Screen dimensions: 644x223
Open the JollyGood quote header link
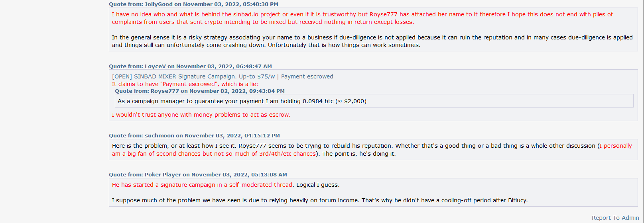(193, 4)
